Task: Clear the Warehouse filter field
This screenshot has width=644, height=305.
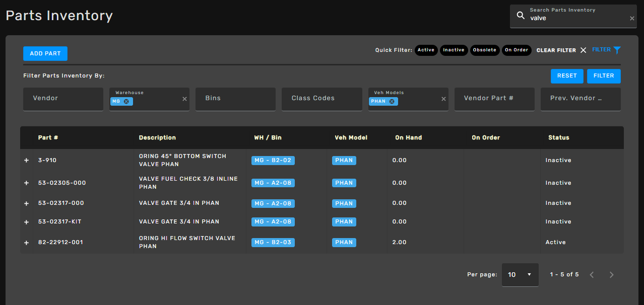Action: click(x=184, y=99)
